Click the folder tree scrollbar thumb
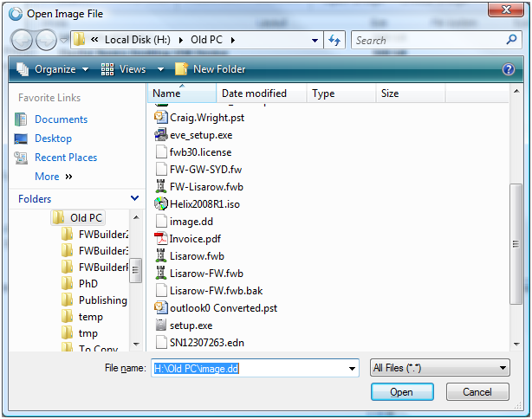 [x=136, y=270]
